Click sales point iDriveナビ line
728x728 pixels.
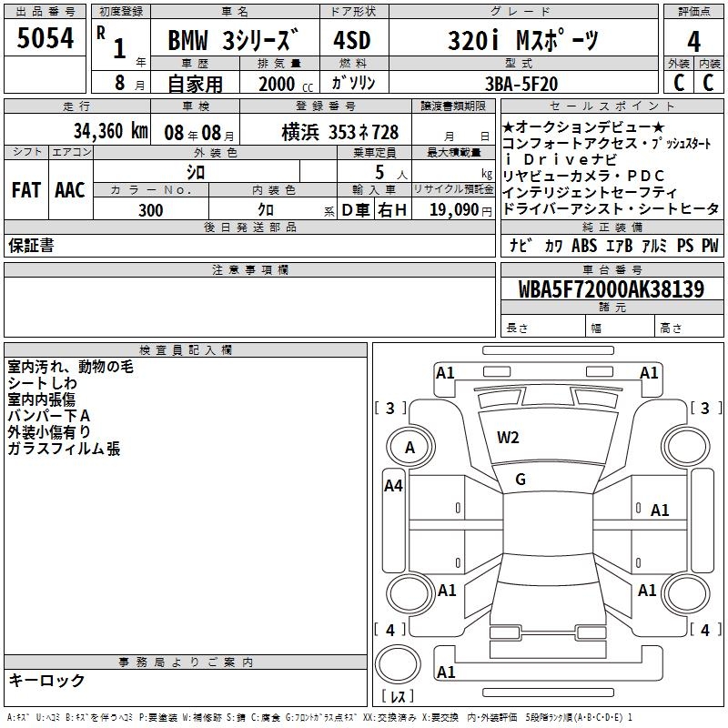coord(561,160)
